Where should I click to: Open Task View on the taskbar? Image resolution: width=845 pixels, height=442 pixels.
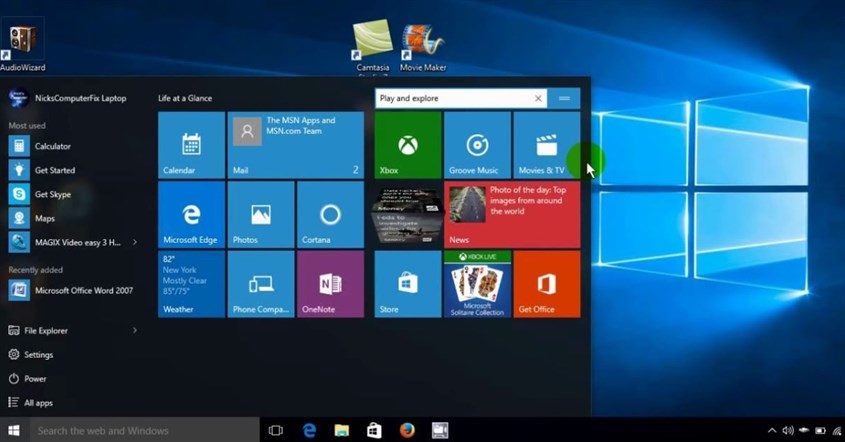275,430
